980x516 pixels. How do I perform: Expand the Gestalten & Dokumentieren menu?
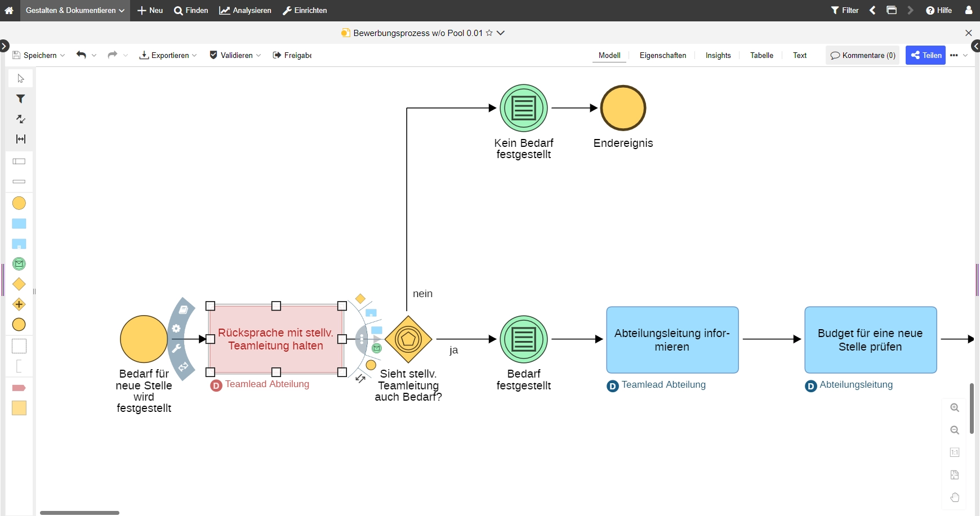pos(75,11)
